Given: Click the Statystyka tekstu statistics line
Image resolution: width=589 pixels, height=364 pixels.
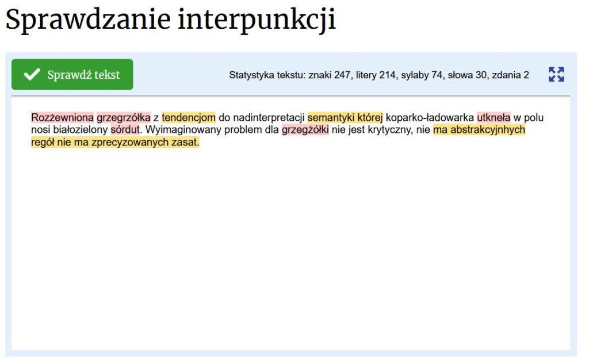Looking at the screenshot, I should coord(378,75).
